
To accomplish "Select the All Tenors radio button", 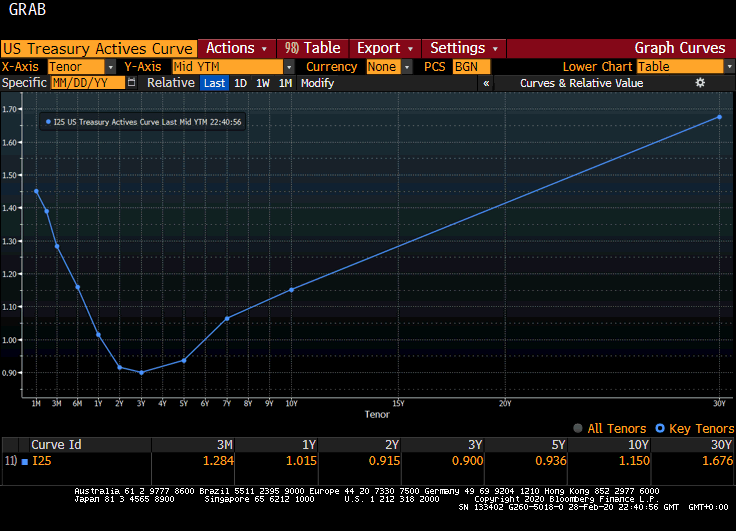I will pyautogui.click(x=578, y=428).
